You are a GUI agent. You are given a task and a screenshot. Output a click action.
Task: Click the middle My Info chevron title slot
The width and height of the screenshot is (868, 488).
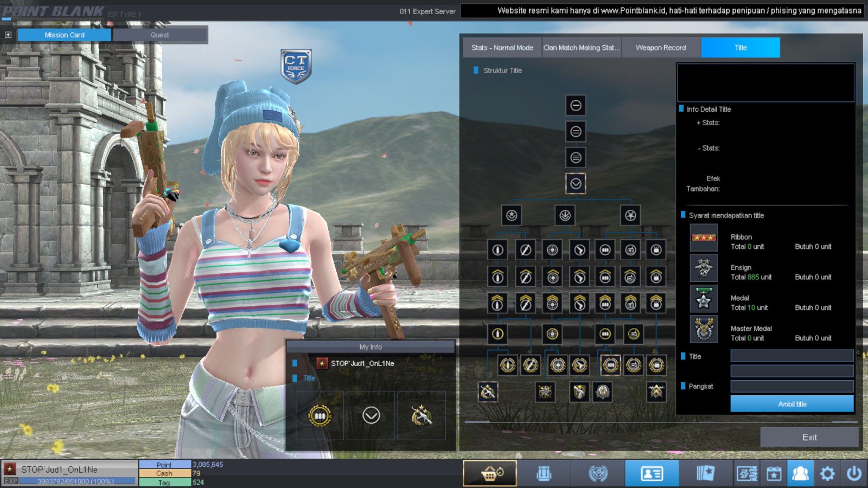371,415
